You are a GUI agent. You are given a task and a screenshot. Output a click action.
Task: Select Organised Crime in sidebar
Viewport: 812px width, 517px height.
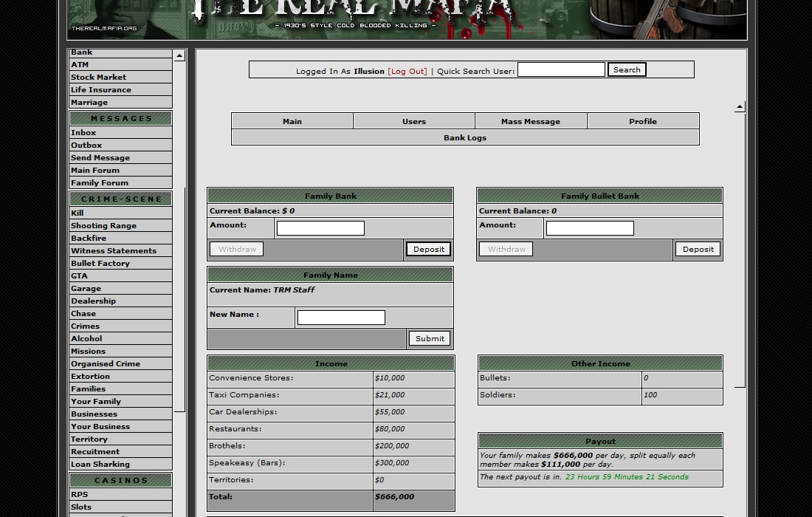coord(105,363)
